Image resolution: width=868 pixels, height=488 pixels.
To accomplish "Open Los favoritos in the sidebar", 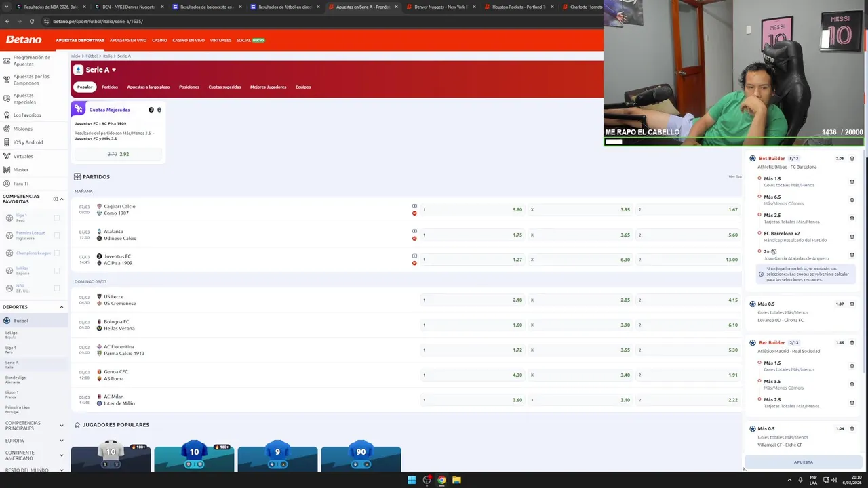I will click(27, 115).
